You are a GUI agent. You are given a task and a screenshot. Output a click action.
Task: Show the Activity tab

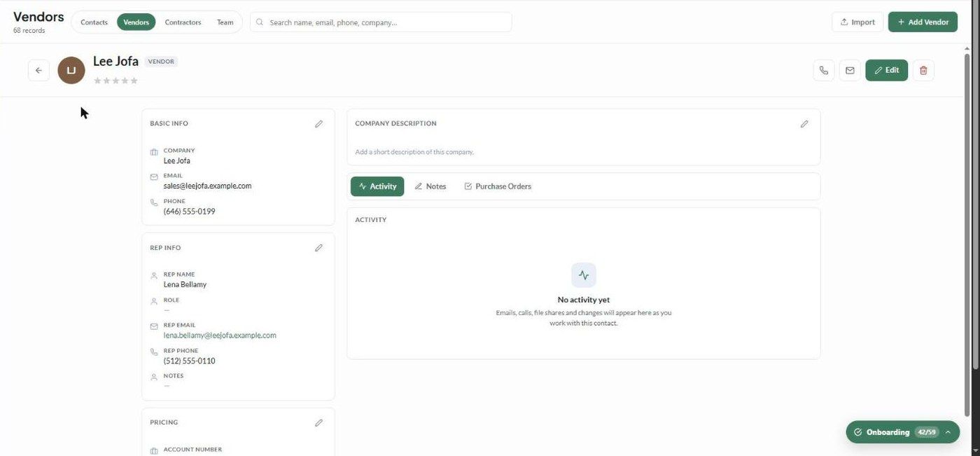click(x=377, y=186)
